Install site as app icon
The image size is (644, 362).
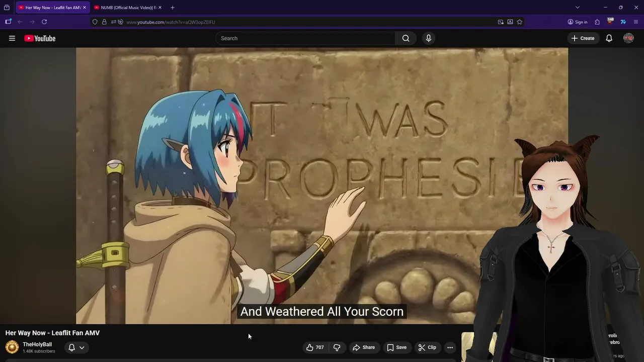tap(510, 22)
